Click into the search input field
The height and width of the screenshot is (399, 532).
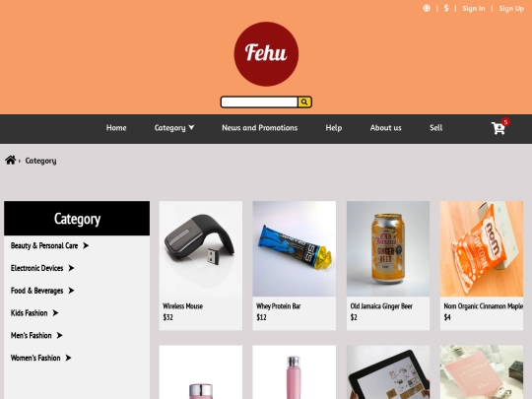pyautogui.click(x=259, y=101)
